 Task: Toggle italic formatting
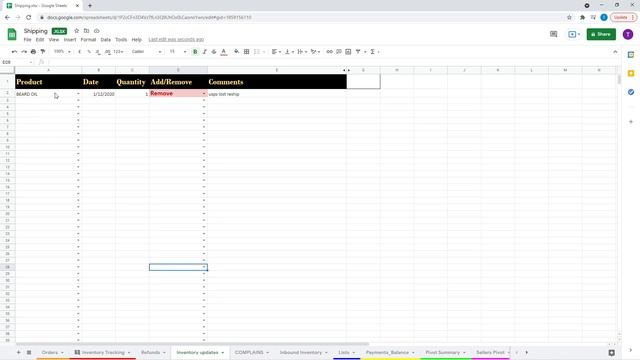[204, 52]
